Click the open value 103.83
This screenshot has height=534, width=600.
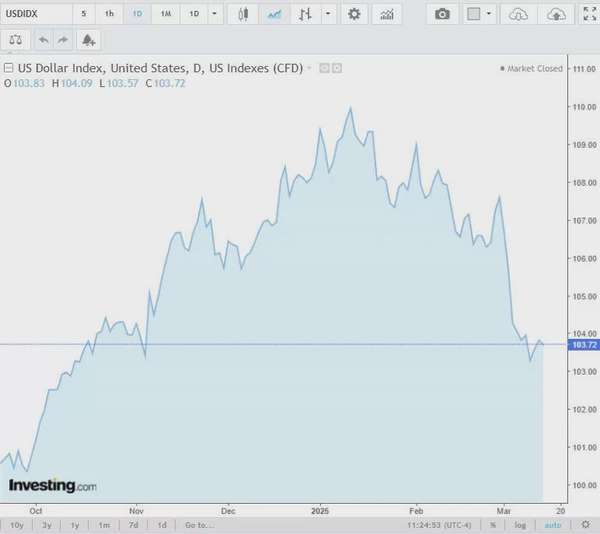(x=29, y=83)
